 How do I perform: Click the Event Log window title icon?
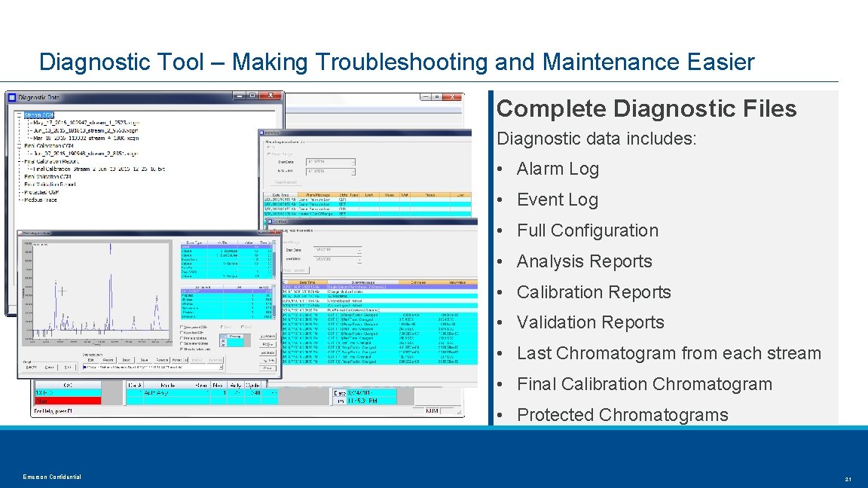pos(270,221)
